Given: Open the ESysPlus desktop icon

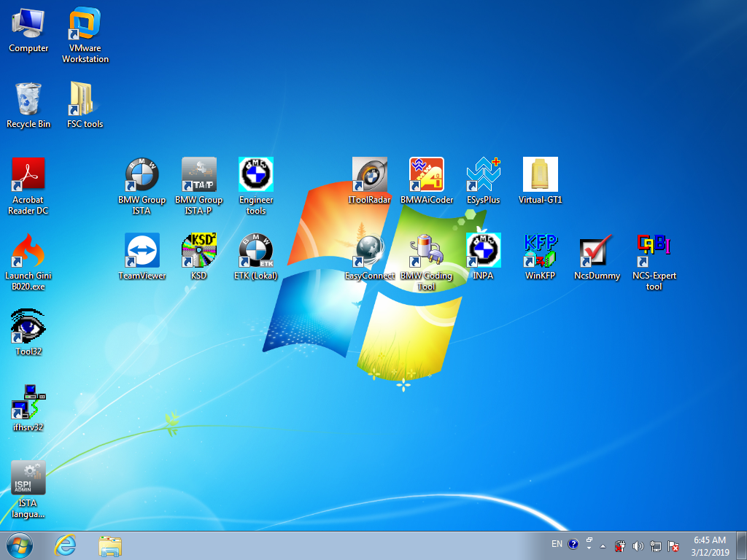Looking at the screenshot, I should pyautogui.click(x=483, y=176).
